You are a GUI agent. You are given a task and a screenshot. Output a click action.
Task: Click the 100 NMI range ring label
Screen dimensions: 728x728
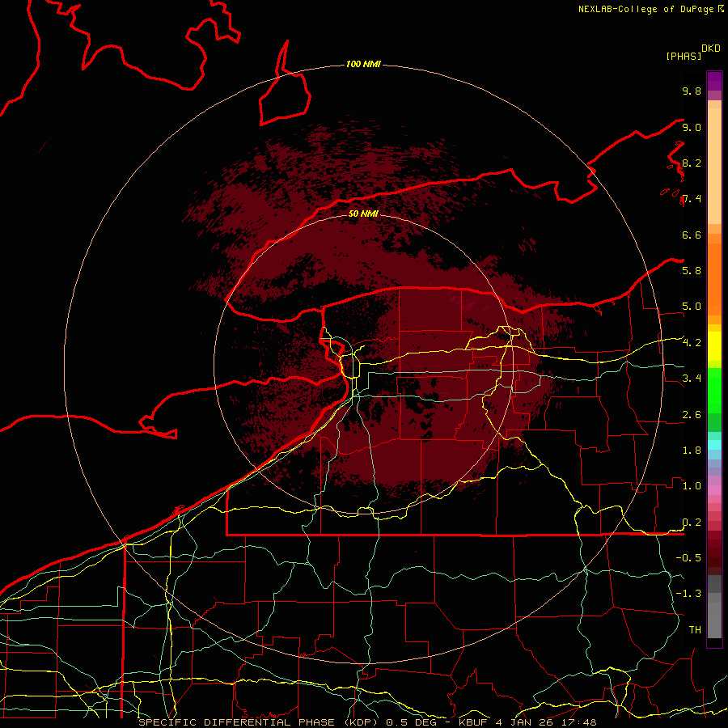click(363, 64)
